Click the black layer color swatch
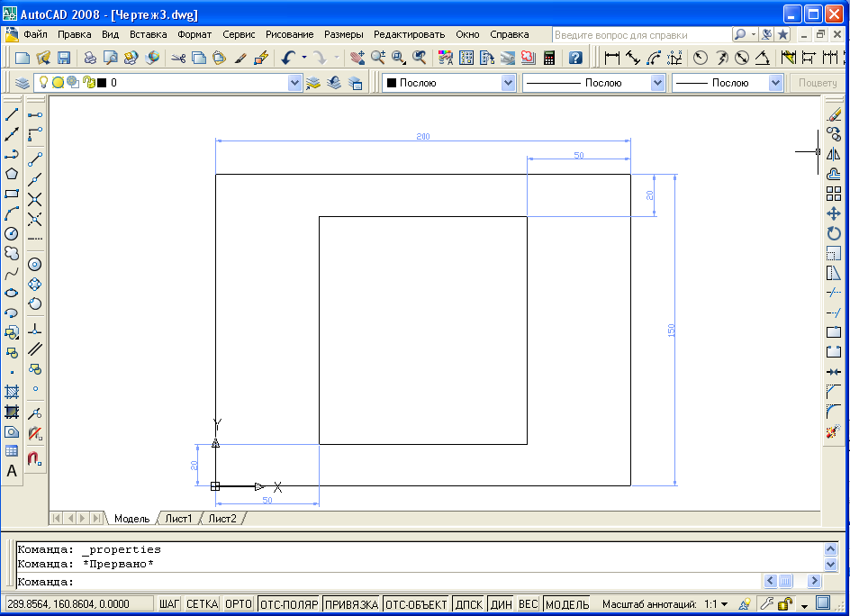Image resolution: width=850 pixels, height=616 pixels. click(x=102, y=83)
